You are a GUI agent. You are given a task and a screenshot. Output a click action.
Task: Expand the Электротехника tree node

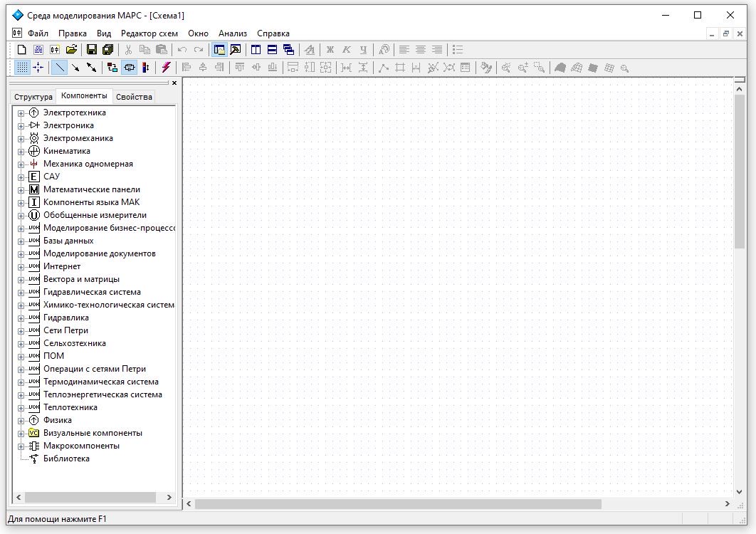(21, 113)
